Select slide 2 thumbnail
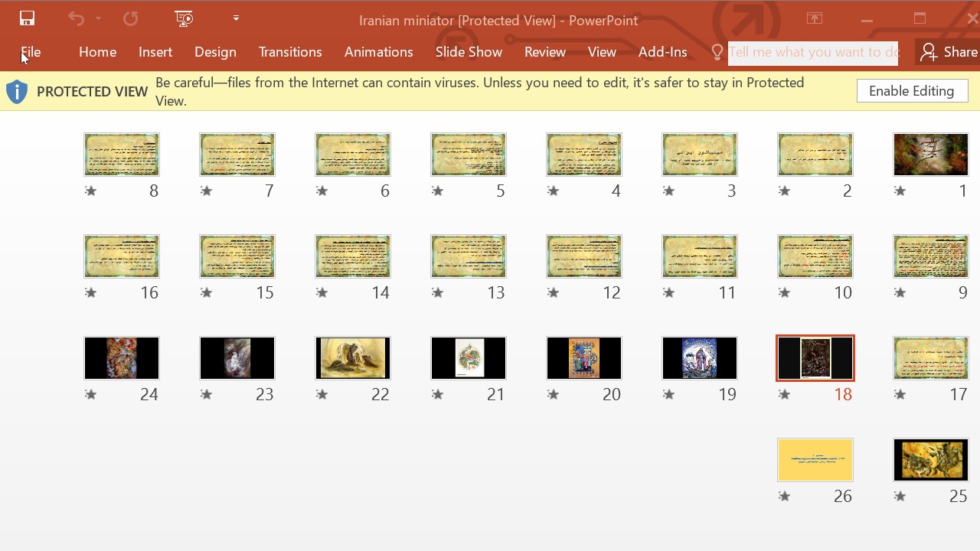The height and width of the screenshot is (551, 980). (815, 155)
